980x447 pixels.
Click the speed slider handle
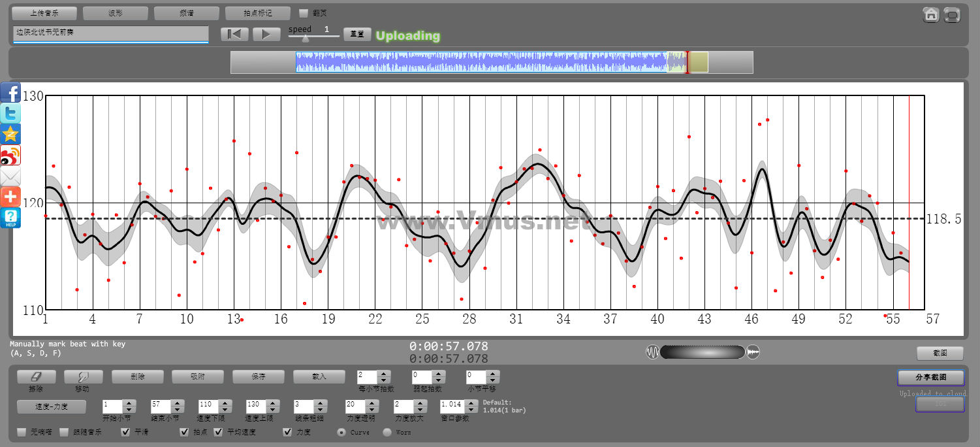(x=305, y=38)
